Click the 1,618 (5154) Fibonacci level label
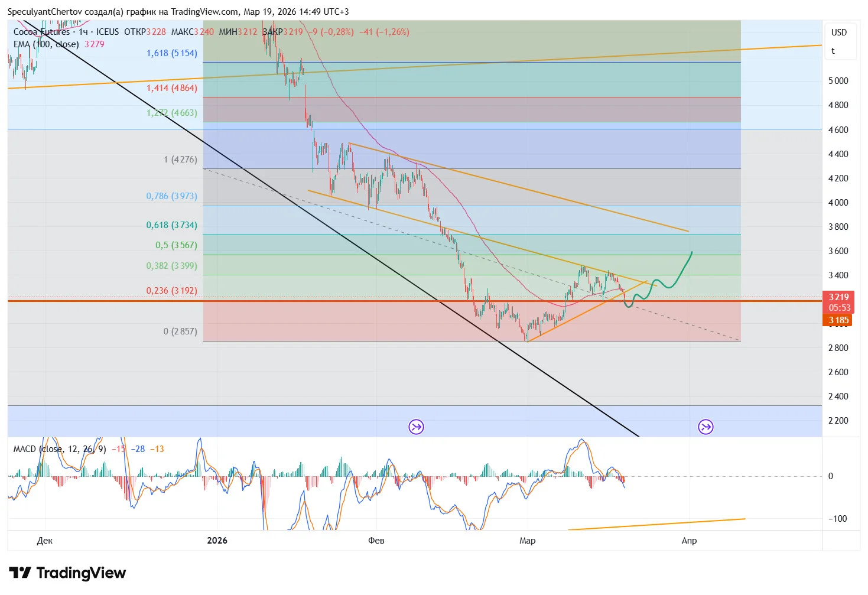Screen dimensions: 868x595 coord(172,53)
